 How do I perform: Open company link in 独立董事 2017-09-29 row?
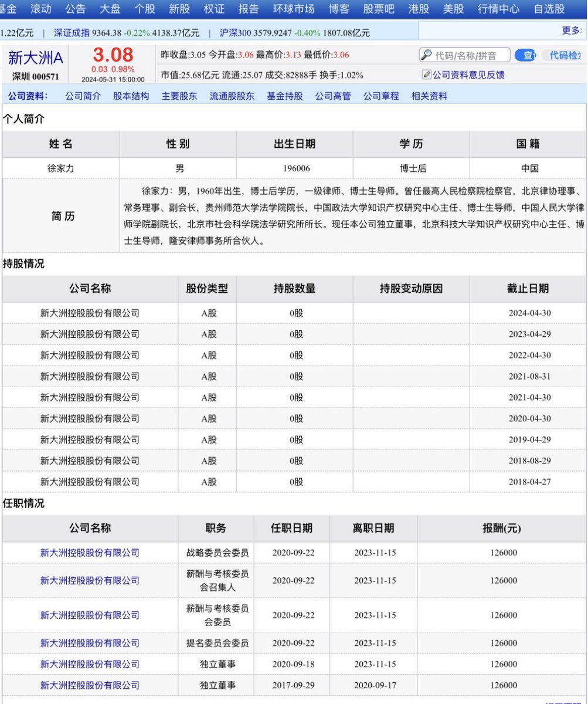click(90, 685)
